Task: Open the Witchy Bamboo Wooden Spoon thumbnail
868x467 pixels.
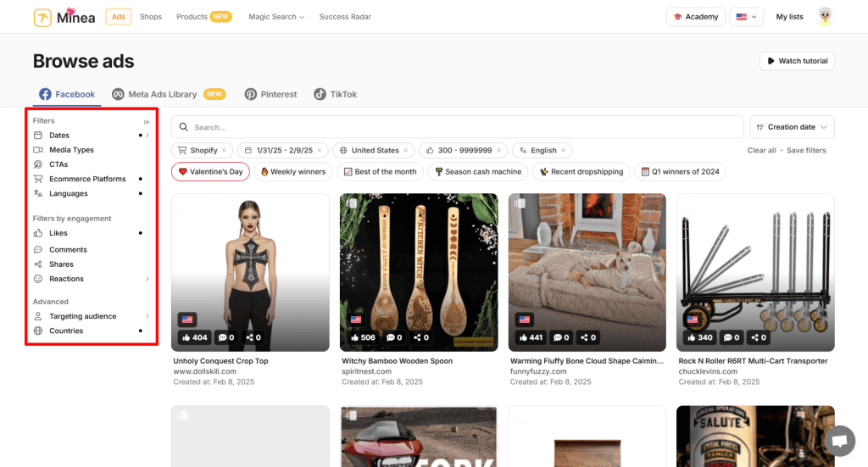Action: pyautogui.click(x=419, y=272)
